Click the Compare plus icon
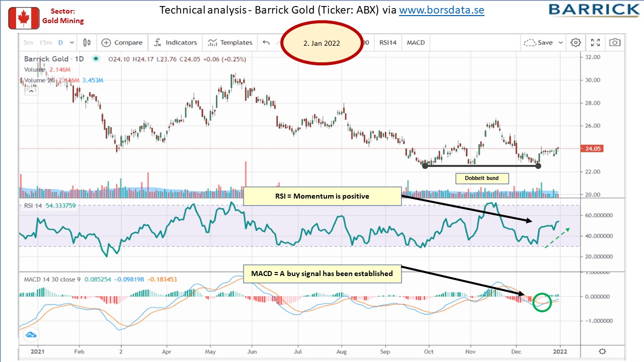Viewport: 644px width, 362px height. (x=106, y=43)
